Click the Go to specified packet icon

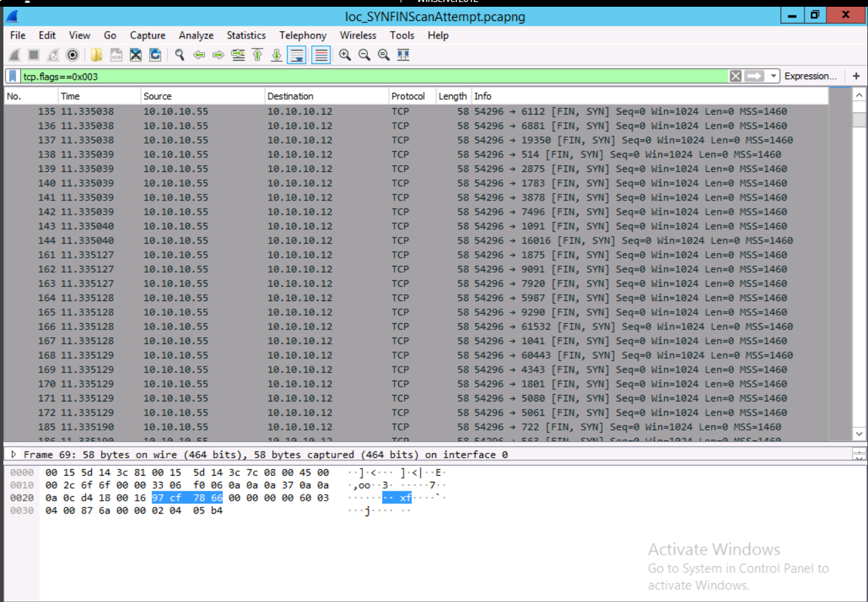pos(238,55)
